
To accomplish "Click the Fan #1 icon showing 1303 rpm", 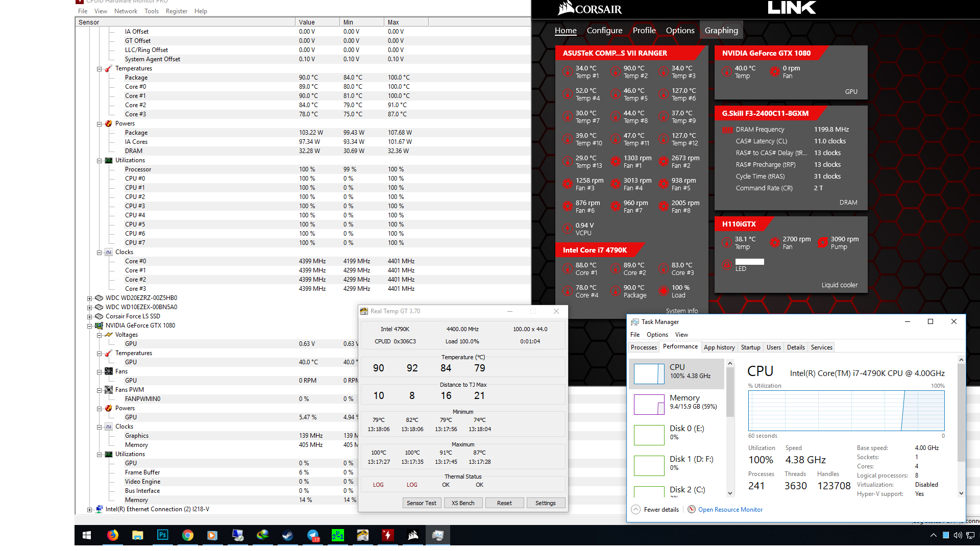I will click(x=615, y=162).
